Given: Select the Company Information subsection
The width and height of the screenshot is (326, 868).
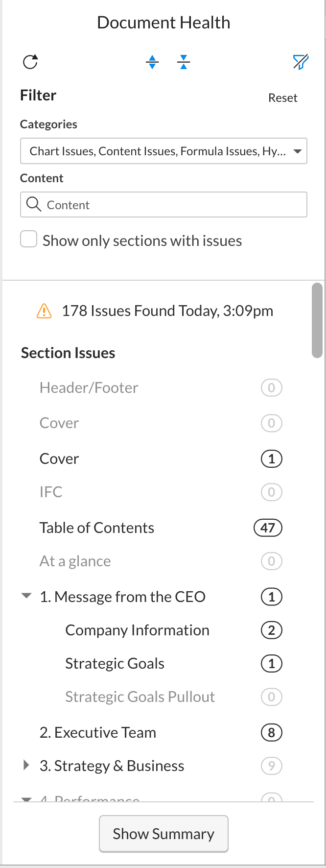Looking at the screenshot, I should (138, 630).
